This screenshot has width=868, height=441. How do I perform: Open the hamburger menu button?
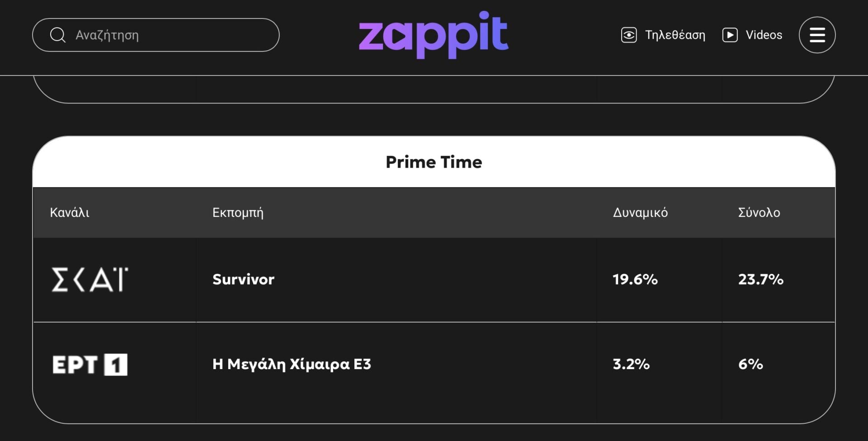coord(817,35)
